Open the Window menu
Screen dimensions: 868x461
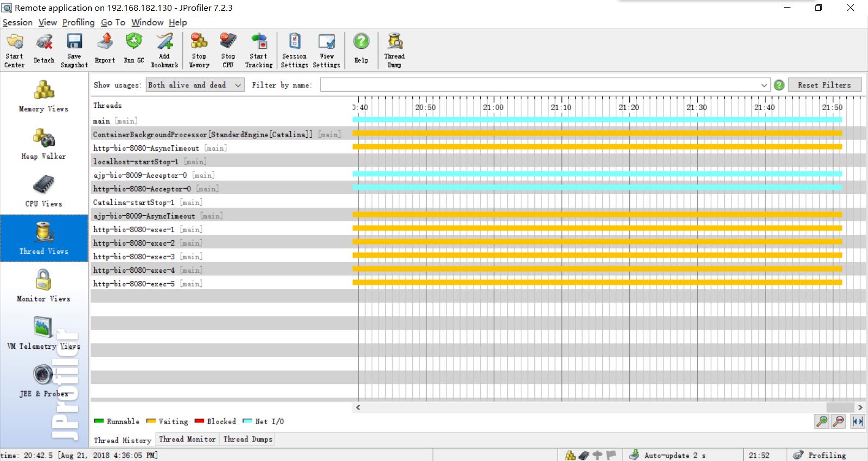(x=147, y=22)
